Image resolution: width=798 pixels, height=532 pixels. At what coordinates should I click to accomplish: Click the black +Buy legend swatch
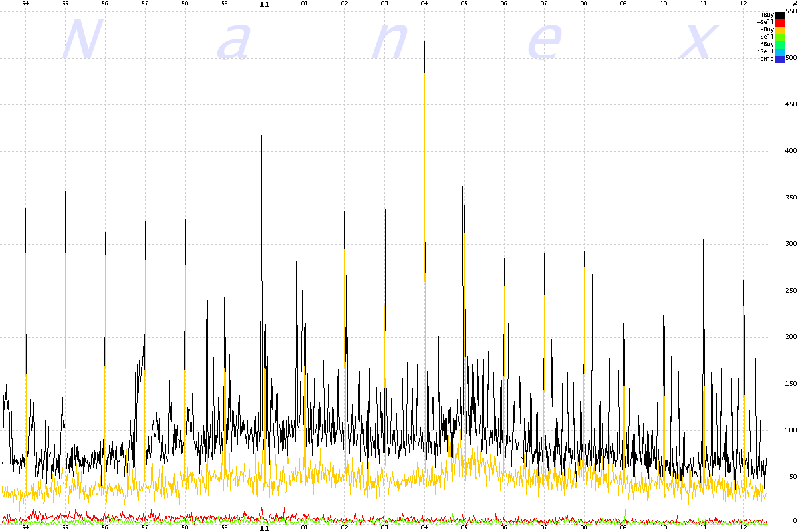(779, 15)
